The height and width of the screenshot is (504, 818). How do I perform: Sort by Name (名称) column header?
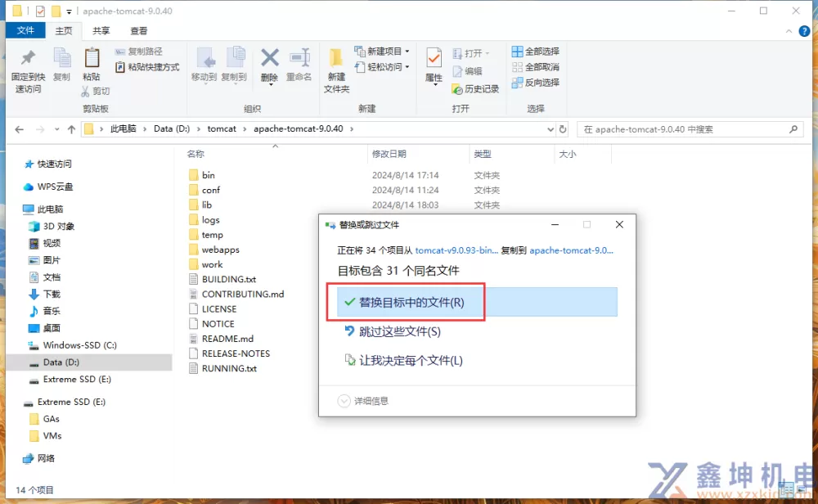click(196, 154)
